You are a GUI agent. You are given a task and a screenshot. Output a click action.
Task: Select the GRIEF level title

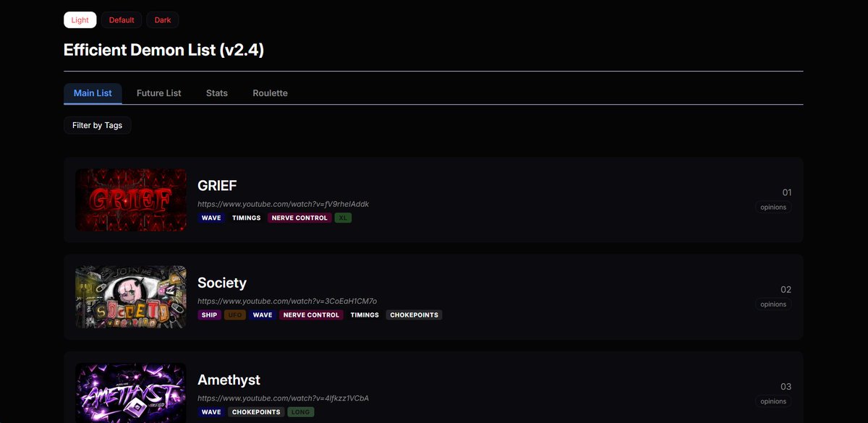coord(217,186)
